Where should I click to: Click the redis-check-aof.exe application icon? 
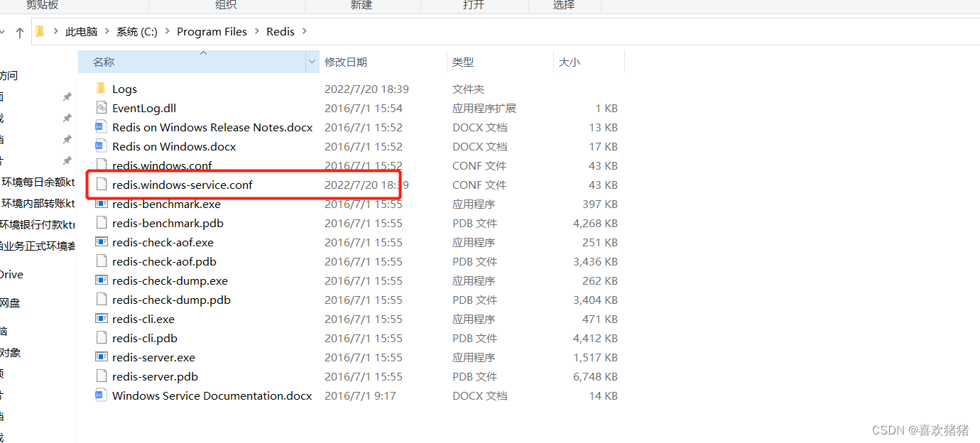101,242
